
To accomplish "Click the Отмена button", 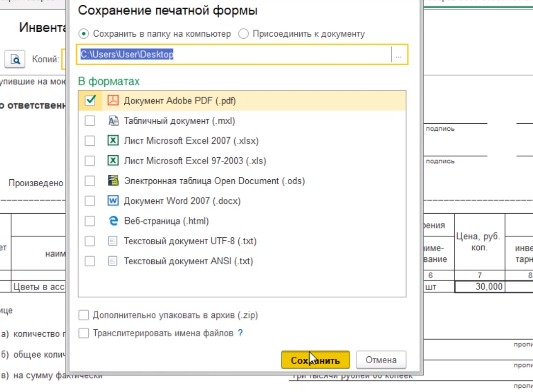I will [381, 360].
